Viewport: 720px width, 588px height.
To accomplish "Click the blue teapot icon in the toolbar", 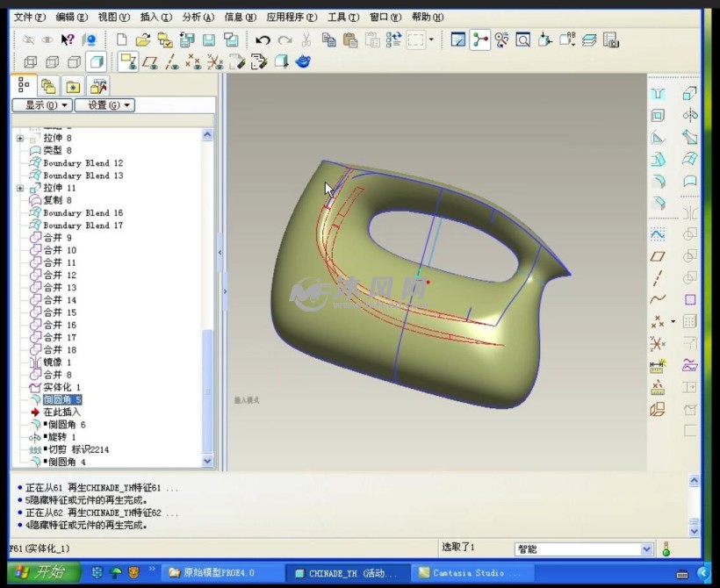I will [x=303, y=61].
